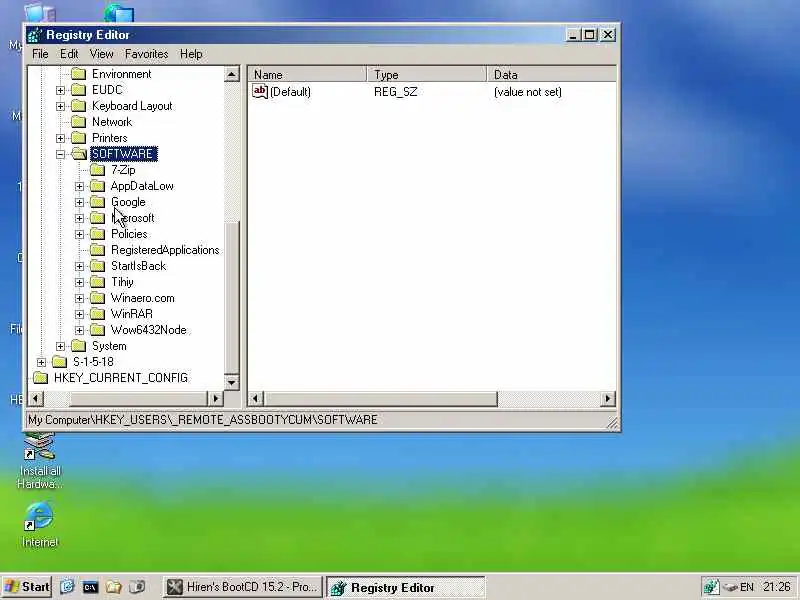Select the Network folder icon

point(78,122)
